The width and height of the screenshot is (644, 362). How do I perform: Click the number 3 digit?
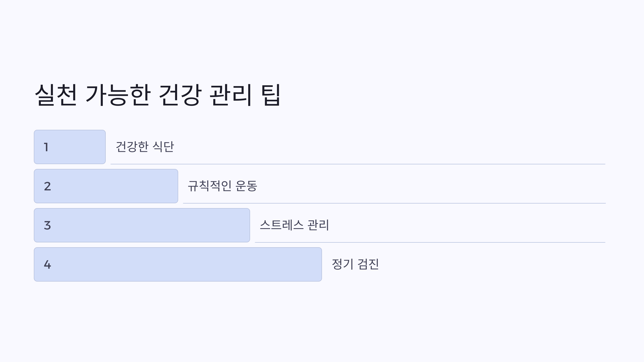point(47,226)
